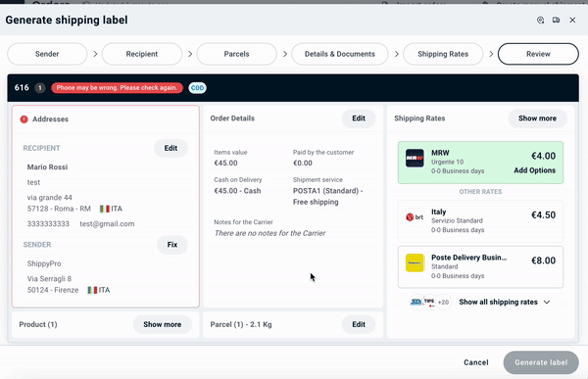588x379 pixels.
Task: Click Add Options on MRW rate
Action: coord(534,170)
